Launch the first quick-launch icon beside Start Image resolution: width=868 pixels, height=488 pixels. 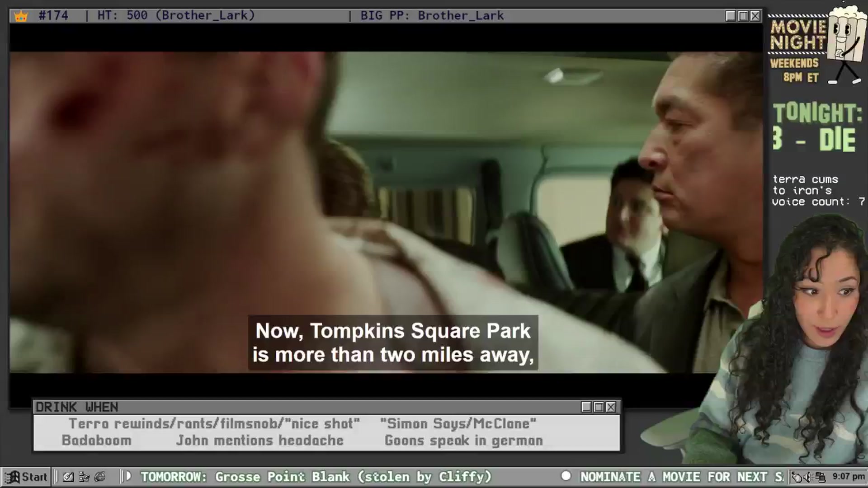[68, 477]
